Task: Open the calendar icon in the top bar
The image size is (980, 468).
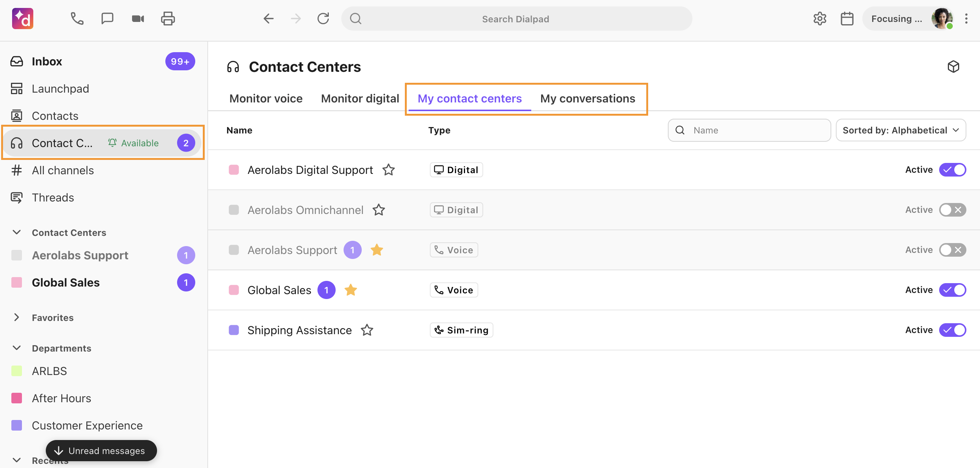Action: pyautogui.click(x=847, y=19)
